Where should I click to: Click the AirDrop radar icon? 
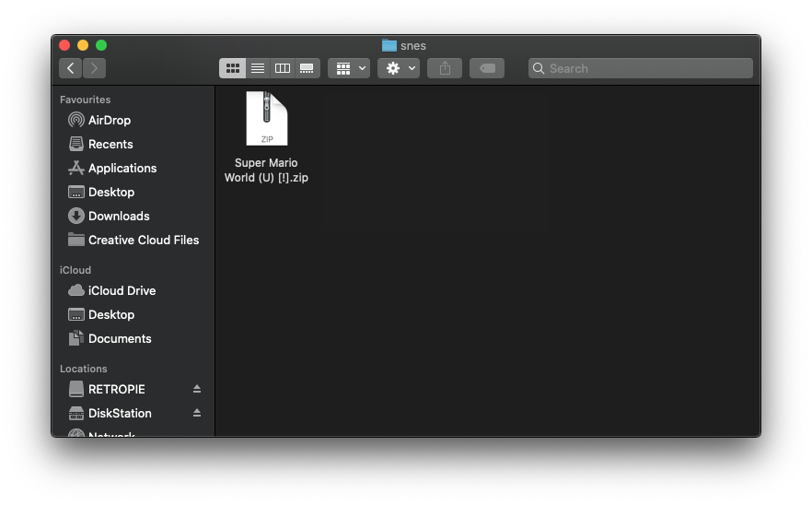(x=76, y=121)
